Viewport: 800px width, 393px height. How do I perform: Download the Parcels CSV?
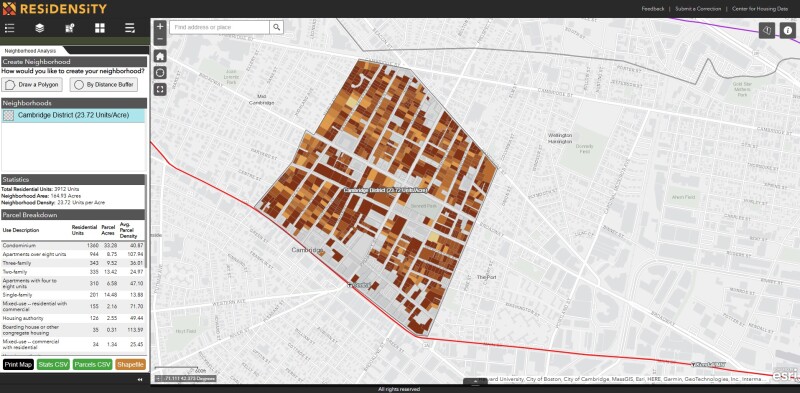click(x=92, y=364)
